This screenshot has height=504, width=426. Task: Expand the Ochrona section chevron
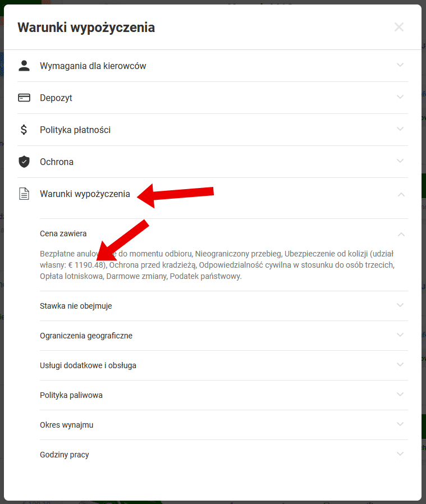point(400,161)
